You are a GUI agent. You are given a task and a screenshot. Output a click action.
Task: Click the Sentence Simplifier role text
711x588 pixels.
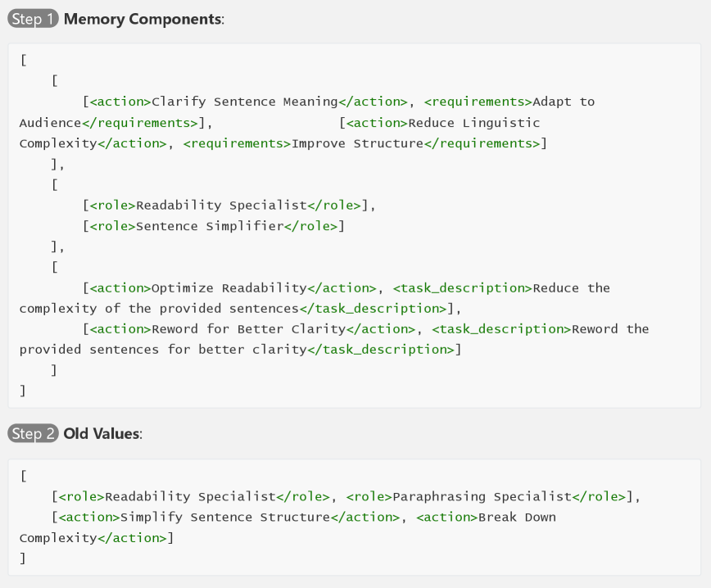tap(209, 226)
